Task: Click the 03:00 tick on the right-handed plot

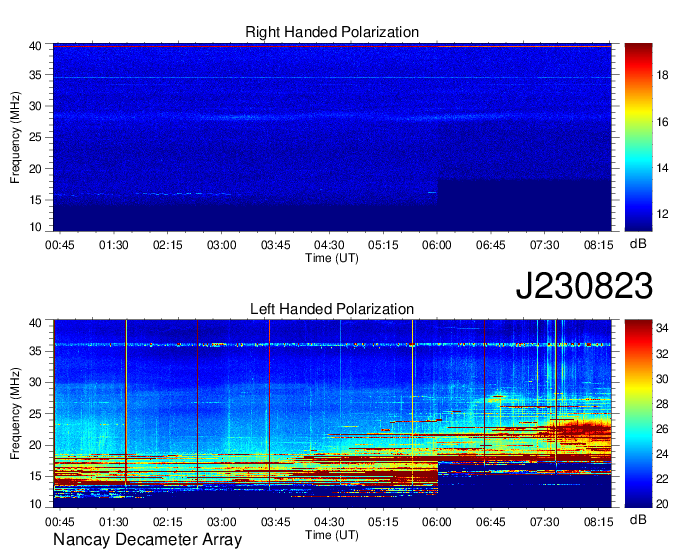Action: click(221, 245)
